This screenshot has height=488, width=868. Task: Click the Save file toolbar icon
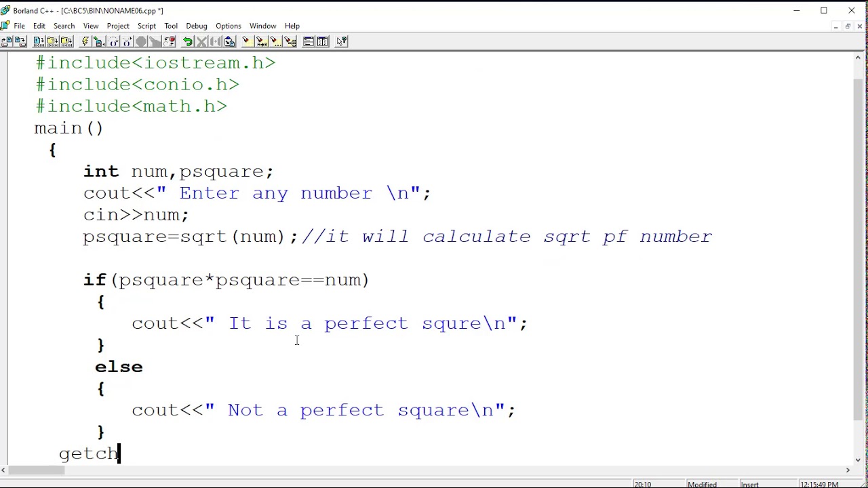pyautogui.click(x=20, y=41)
